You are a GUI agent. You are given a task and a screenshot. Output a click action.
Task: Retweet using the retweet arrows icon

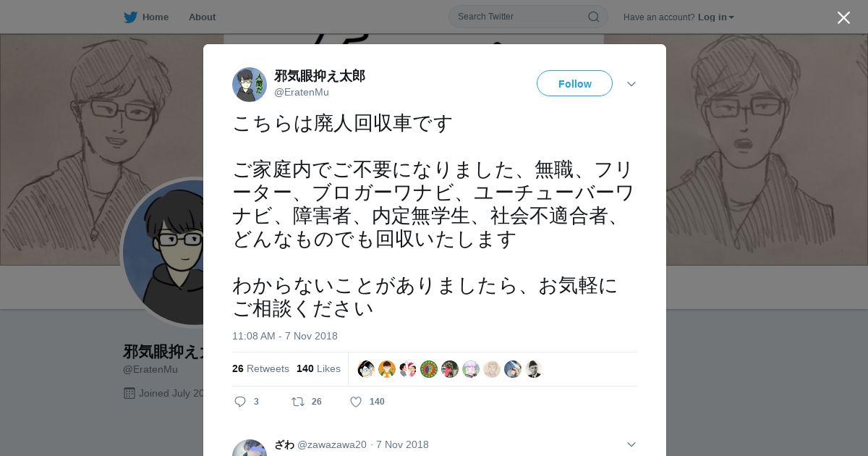coord(297,402)
